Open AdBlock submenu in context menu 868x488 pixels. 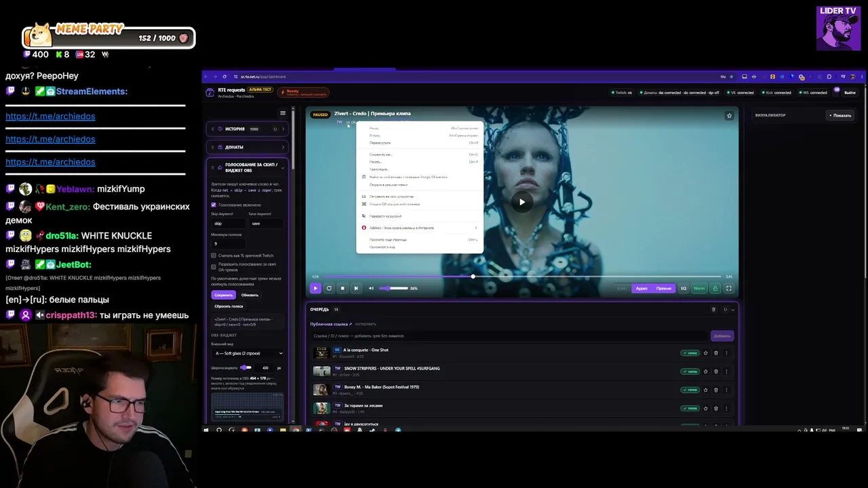click(420, 228)
